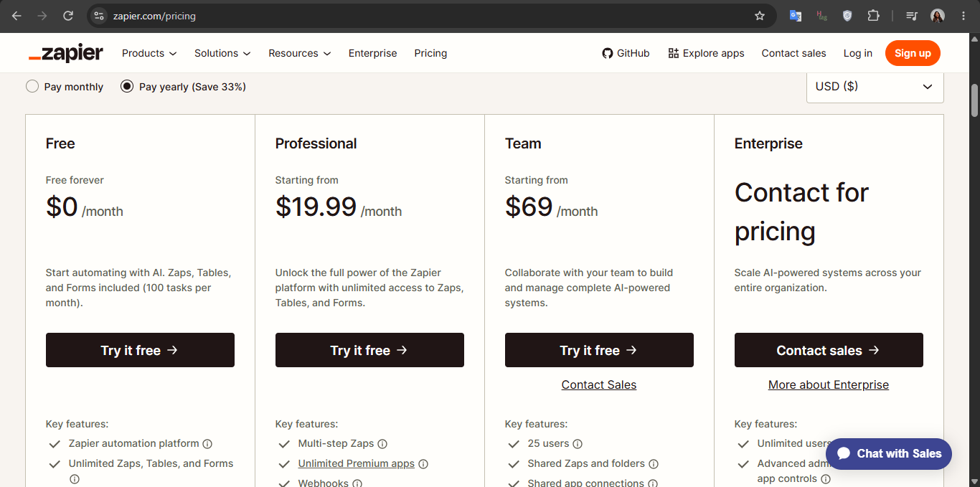Open More about Enterprise link
The height and width of the screenshot is (487, 980).
coord(829,385)
